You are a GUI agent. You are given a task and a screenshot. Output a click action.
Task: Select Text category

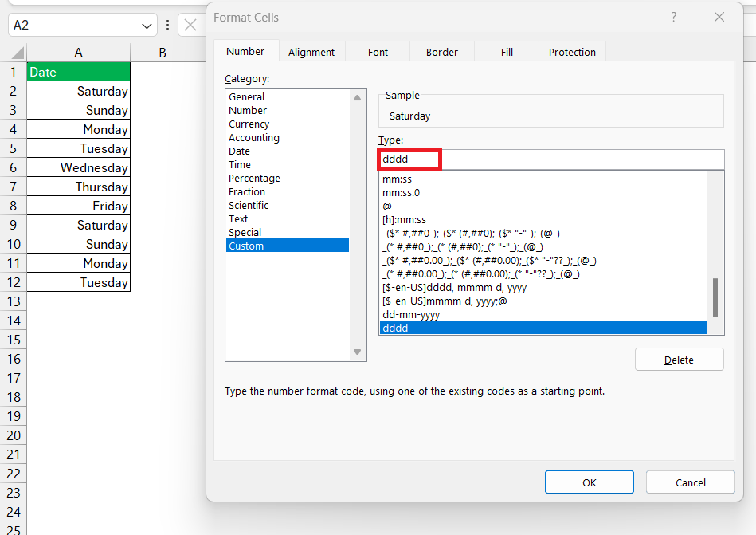pyautogui.click(x=288, y=218)
